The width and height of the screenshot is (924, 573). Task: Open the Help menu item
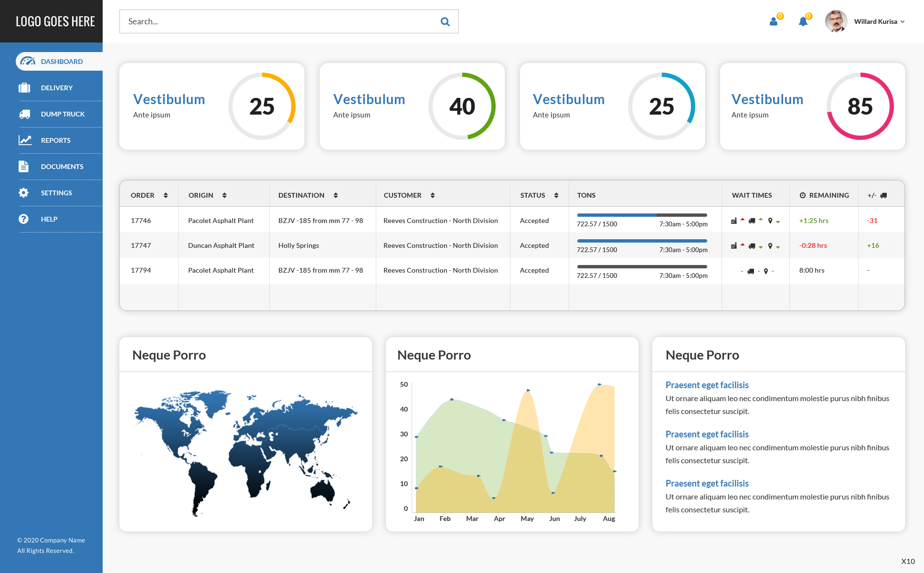(x=49, y=219)
